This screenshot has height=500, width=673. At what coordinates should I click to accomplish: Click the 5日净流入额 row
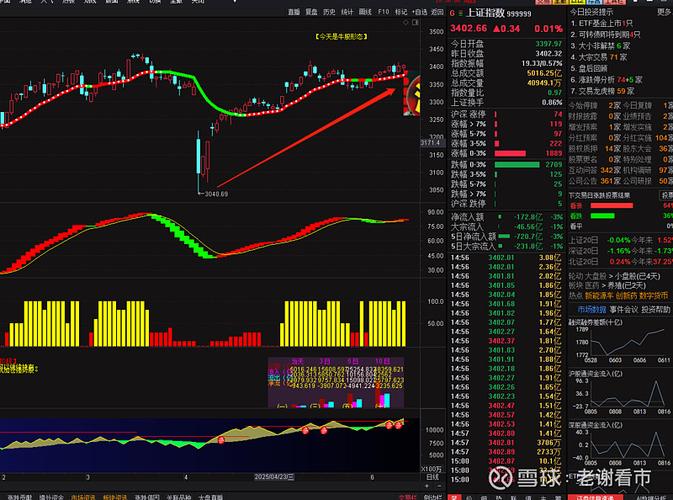point(506,236)
